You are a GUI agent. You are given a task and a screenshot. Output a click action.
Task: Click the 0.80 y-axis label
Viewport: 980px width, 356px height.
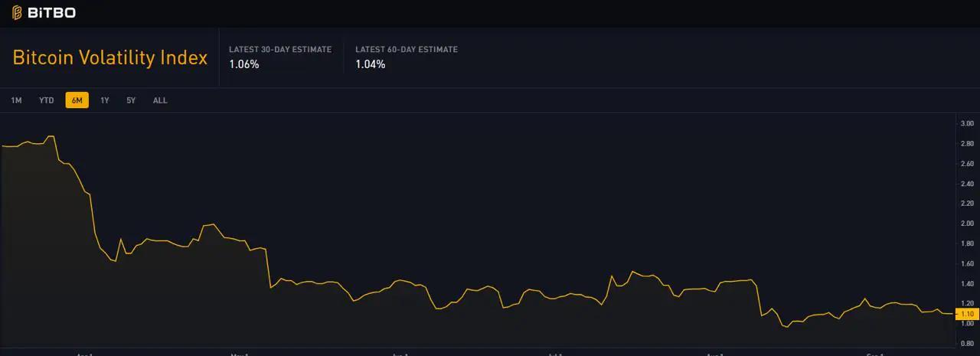[967, 344]
